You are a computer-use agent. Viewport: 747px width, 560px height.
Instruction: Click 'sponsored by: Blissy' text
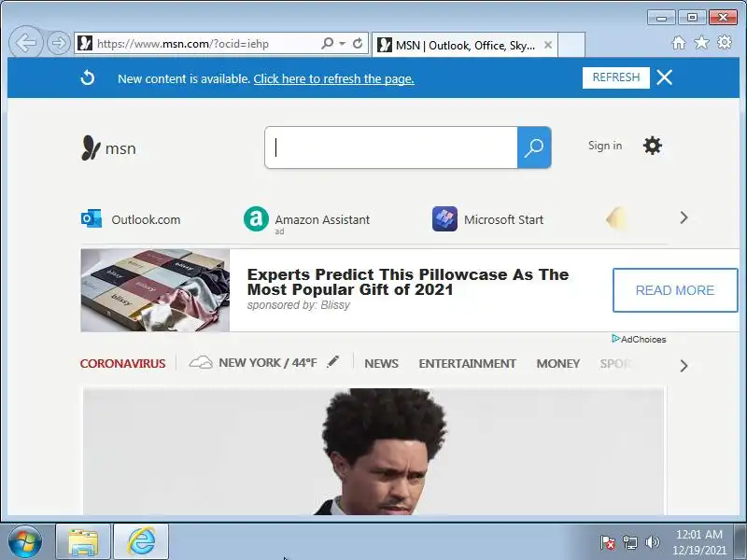point(299,305)
